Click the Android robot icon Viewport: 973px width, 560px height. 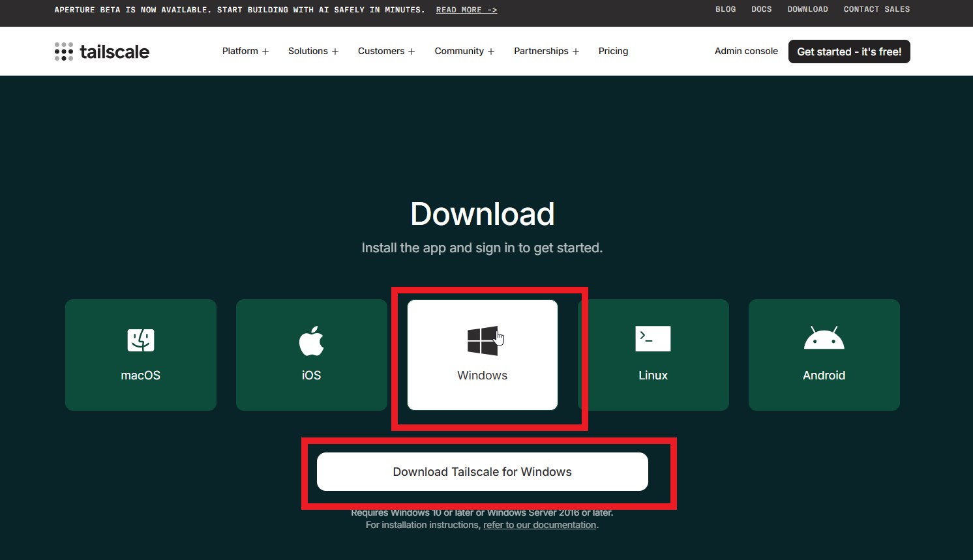[824, 338]
